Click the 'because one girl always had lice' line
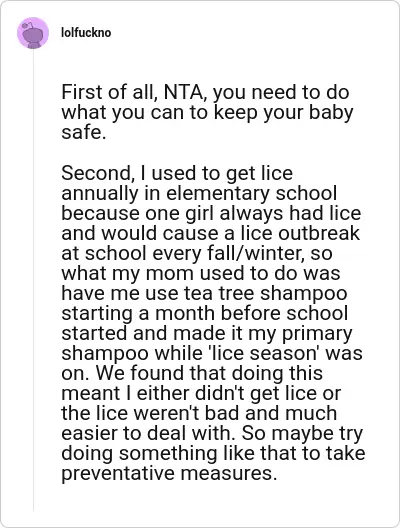The height and width of the screenshot is (528, 400). pyautogui.click(x=211, y=213)
